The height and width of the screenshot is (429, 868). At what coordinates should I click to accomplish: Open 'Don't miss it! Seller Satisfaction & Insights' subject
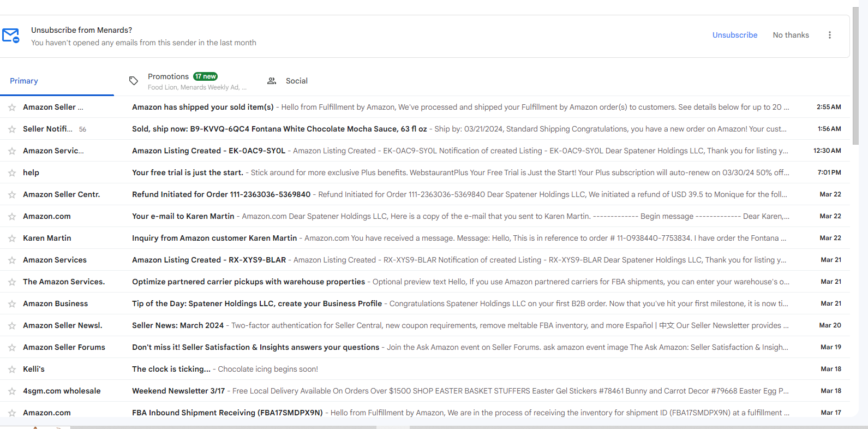256,347
